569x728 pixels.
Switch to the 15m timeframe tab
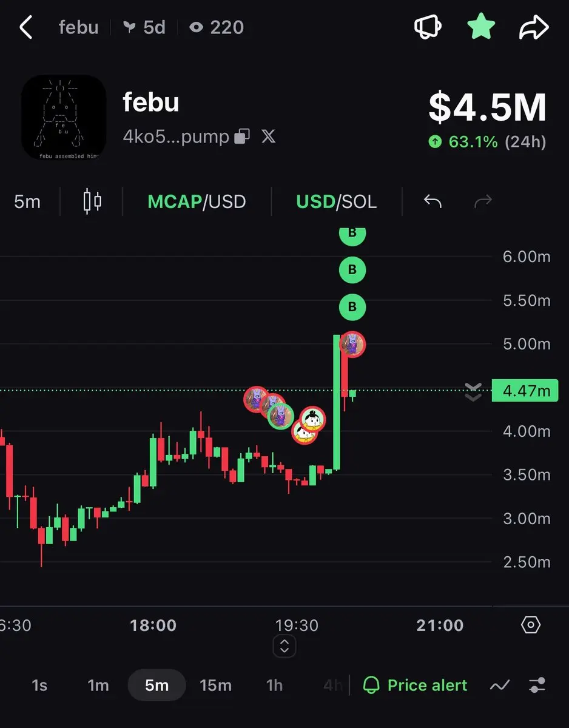215,686
